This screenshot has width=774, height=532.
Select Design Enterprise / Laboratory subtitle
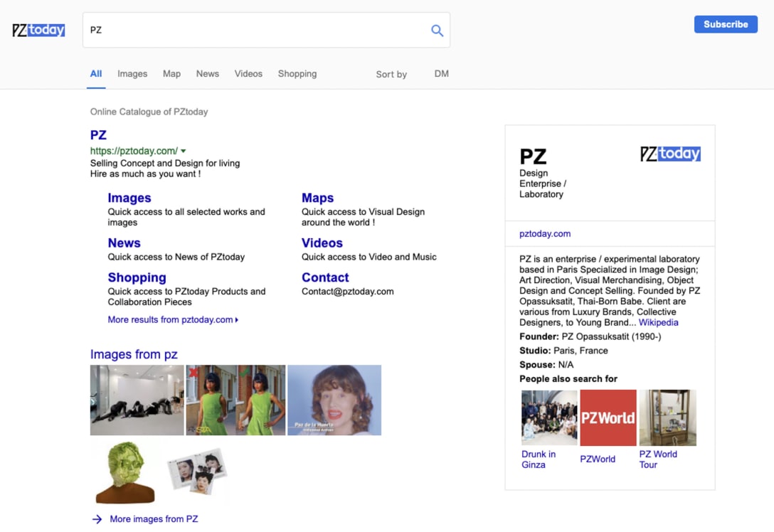[543, 183]
